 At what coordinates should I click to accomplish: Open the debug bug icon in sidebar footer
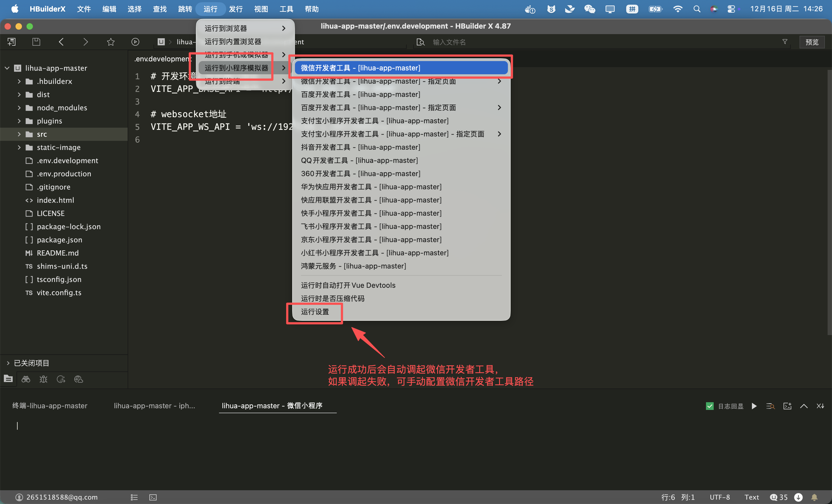point(43,379)
